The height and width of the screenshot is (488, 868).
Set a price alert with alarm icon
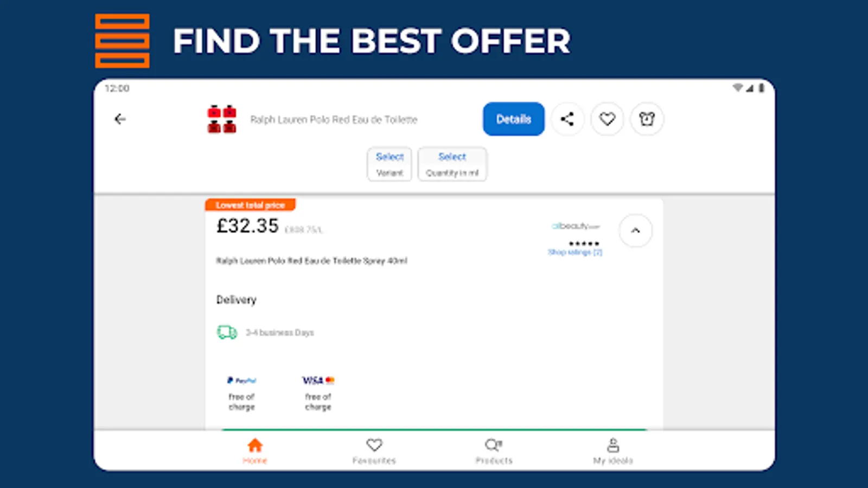(647, 119)
